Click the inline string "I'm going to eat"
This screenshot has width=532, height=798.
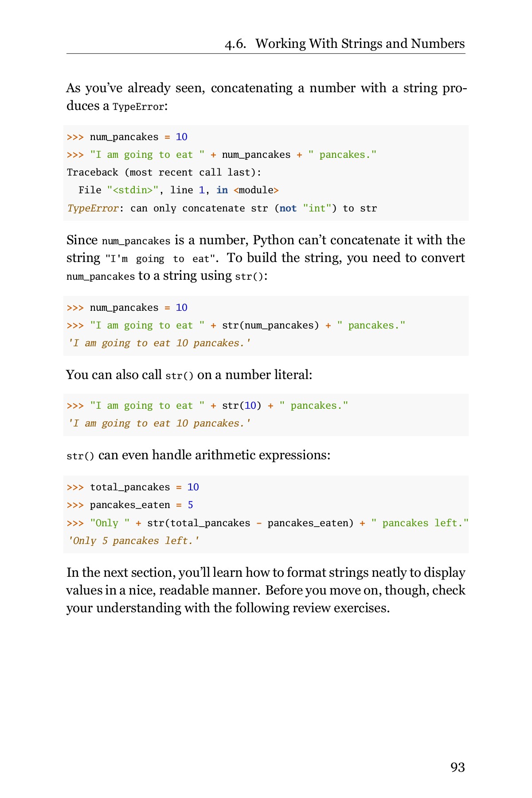(x=160, y=258)
